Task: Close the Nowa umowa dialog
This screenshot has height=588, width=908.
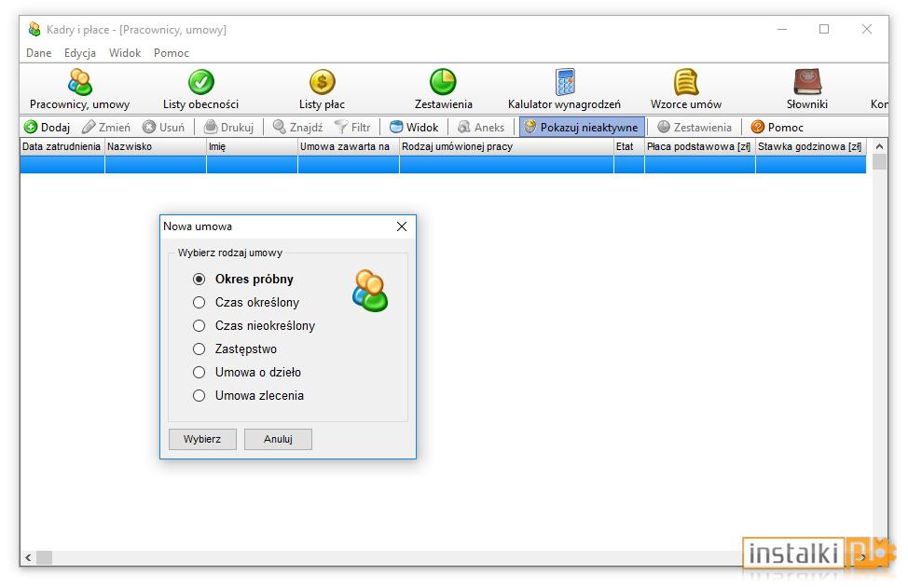Action: pyautogui.click(x=402, y=226)
